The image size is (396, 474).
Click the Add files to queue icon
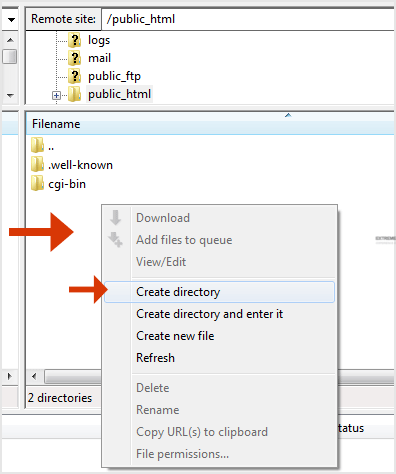click(x=115, y=240)
